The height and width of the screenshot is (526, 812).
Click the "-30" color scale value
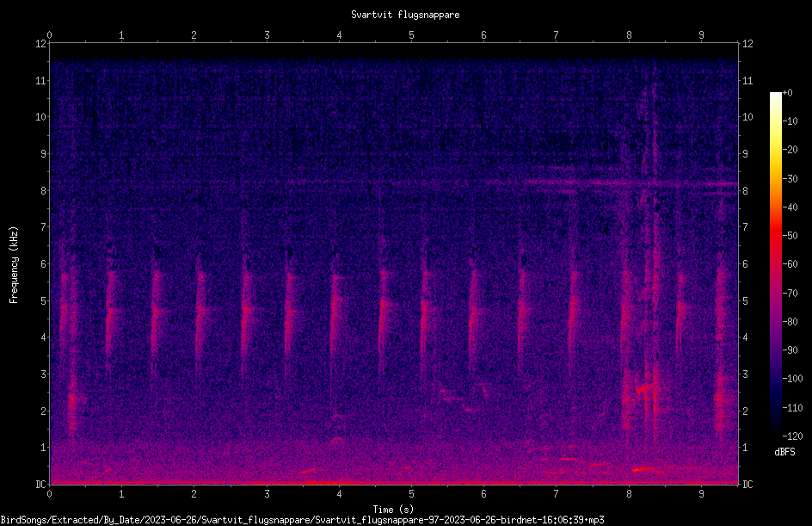pyautogui.click(x=790, y=179)
